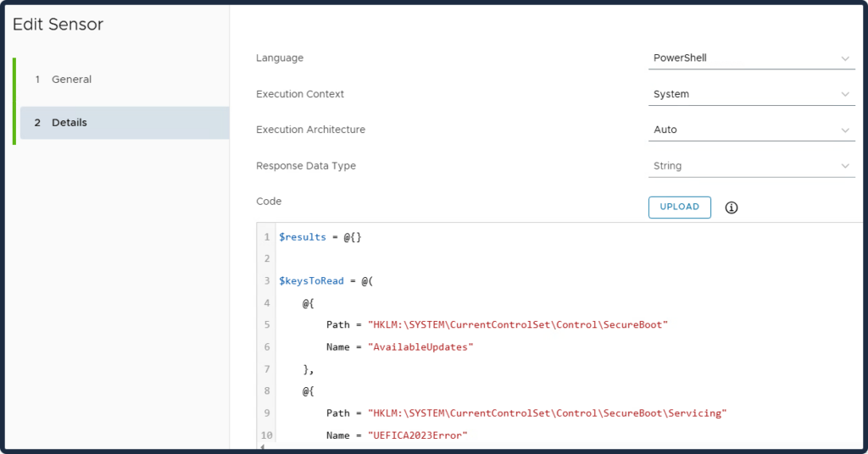Screen dimensions: 868x454
Task: Click line number 7 in code gutter
Action: pyautogui.click(x=266, y=369)
